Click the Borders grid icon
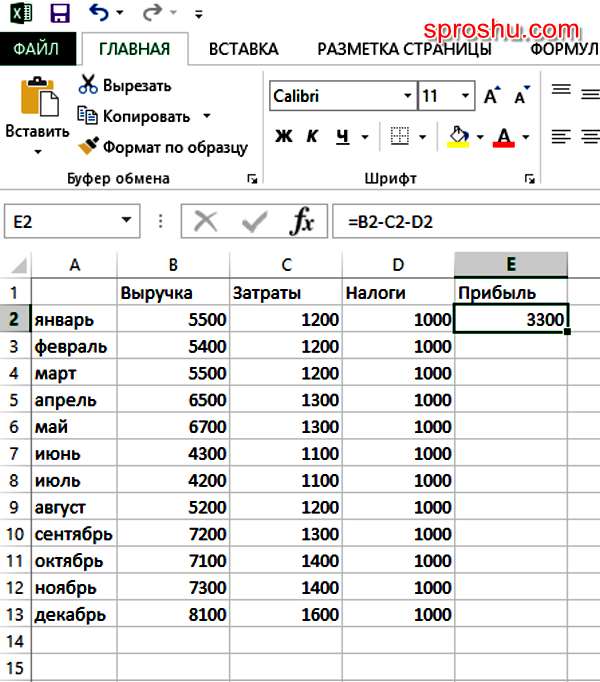Screen dimensions: 600x682 pos(400,136)
